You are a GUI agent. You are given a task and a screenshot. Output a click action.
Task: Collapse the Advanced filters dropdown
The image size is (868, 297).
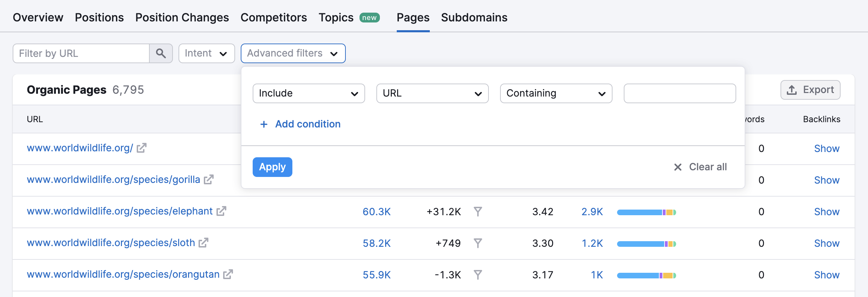pyautogui.click(x=293, y=53)
